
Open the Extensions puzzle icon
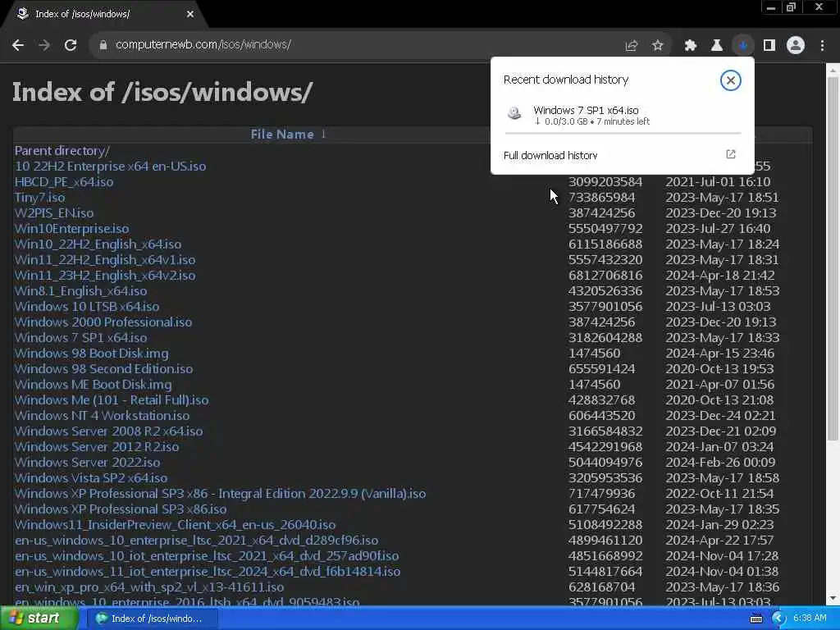pos(690,46)
